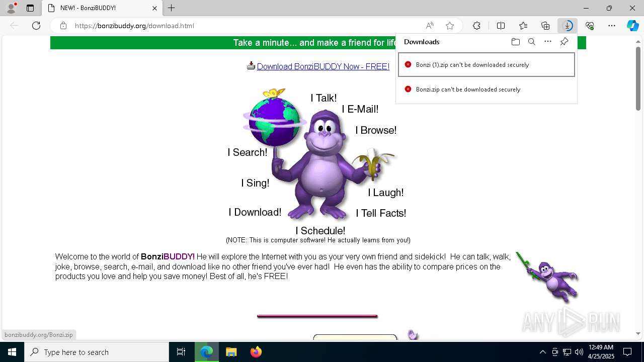Click the download icon beside the link
This screenshot has height=362, width=644.
pyautogui.click(x=251, y=65)
